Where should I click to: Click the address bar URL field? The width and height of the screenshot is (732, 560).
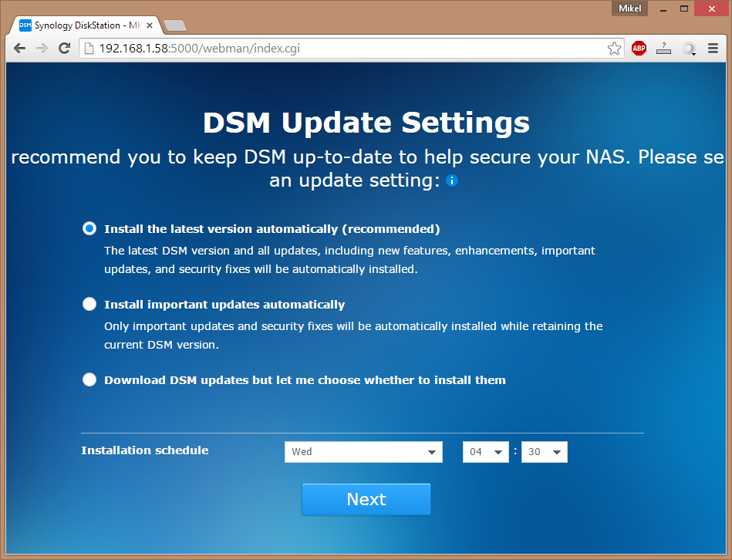(351, 48)
